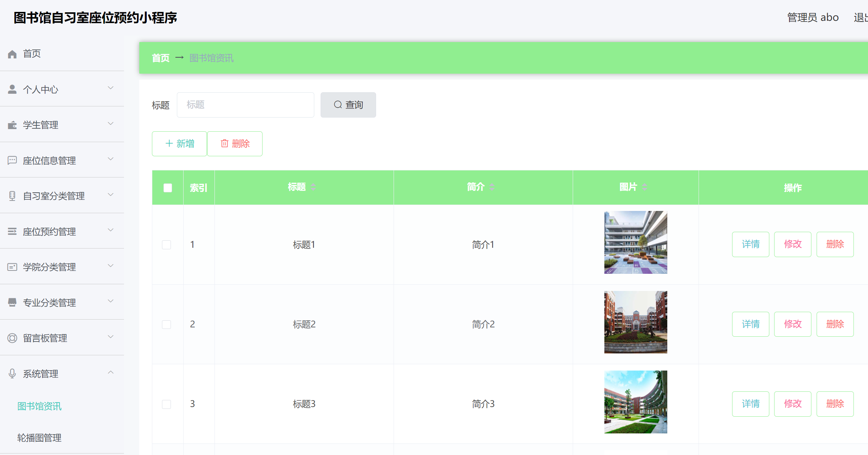Click the 标题 search input field
868x455 pixels.
tap(245, 105)
